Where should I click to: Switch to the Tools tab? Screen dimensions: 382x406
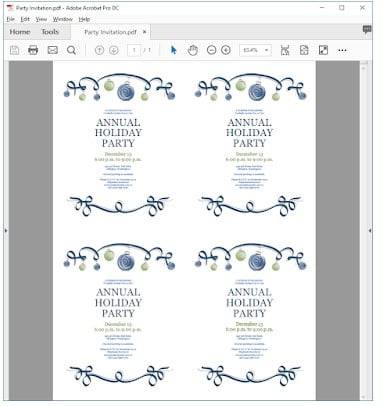[50, 32]
